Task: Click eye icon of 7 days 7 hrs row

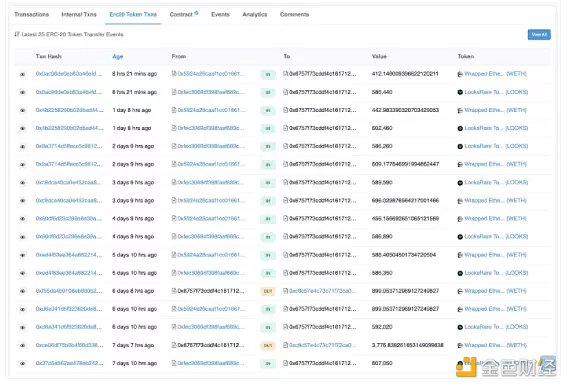Action: pos(22,345)
